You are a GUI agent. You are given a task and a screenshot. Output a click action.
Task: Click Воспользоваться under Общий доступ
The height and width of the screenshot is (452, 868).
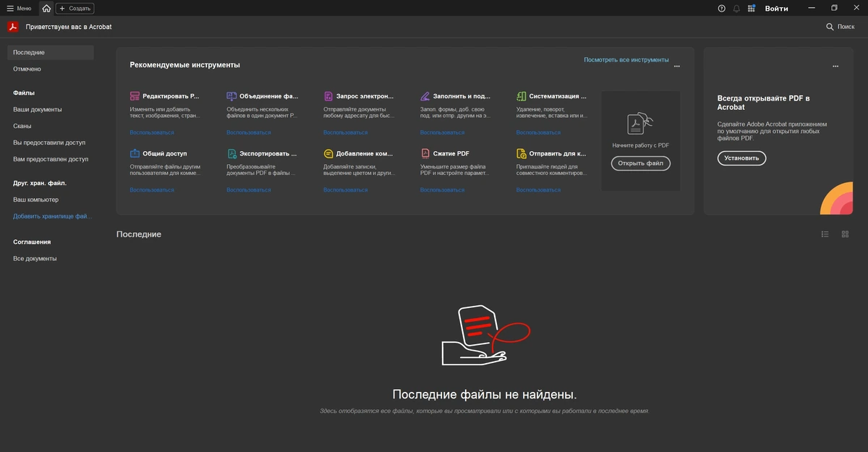[152, 189]
